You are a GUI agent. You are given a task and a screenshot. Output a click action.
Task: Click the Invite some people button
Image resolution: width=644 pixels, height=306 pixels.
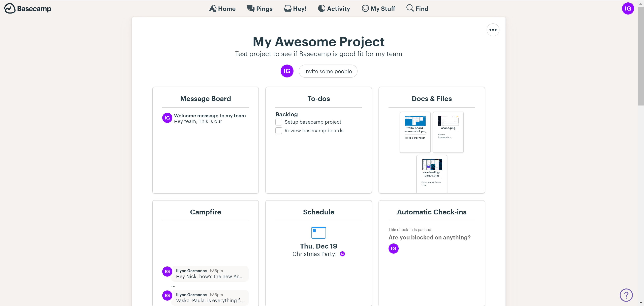328,71
